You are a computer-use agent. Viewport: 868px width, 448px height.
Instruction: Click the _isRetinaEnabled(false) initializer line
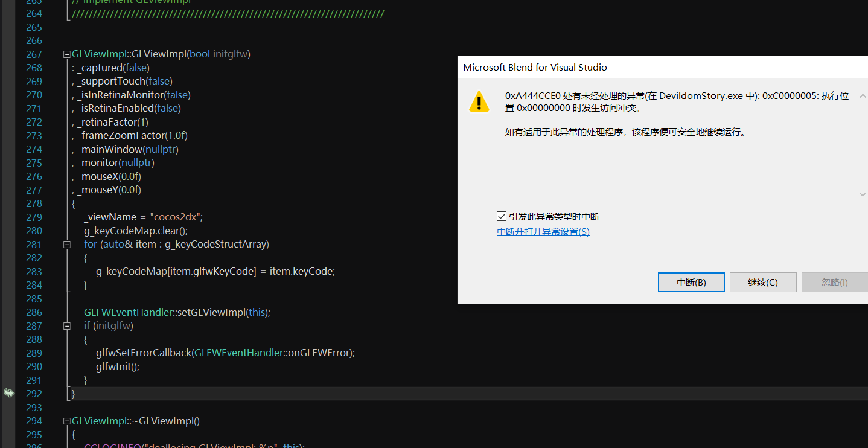(x=126, y=108)
